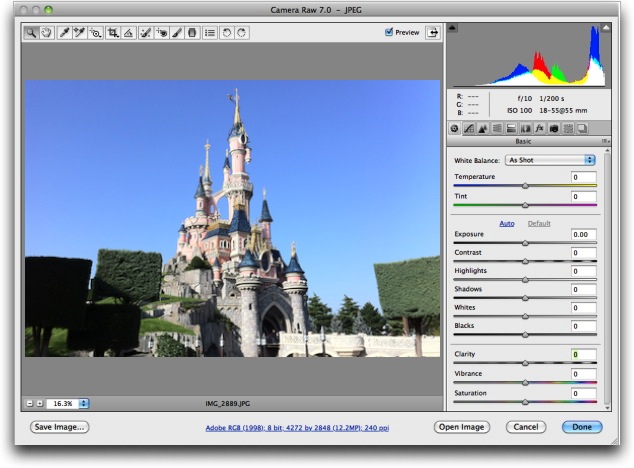Rotate image 90 degrees clockwise
Image resolution: width=634 pixels, height=468 pixels.
coord(242,33)
